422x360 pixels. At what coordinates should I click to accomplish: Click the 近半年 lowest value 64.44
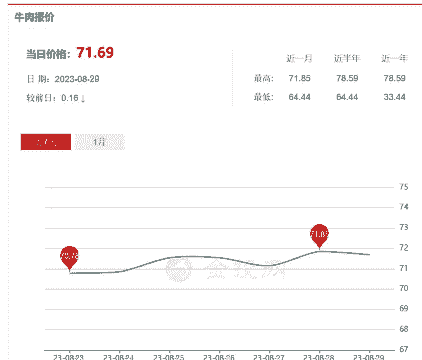coord(347,97)
